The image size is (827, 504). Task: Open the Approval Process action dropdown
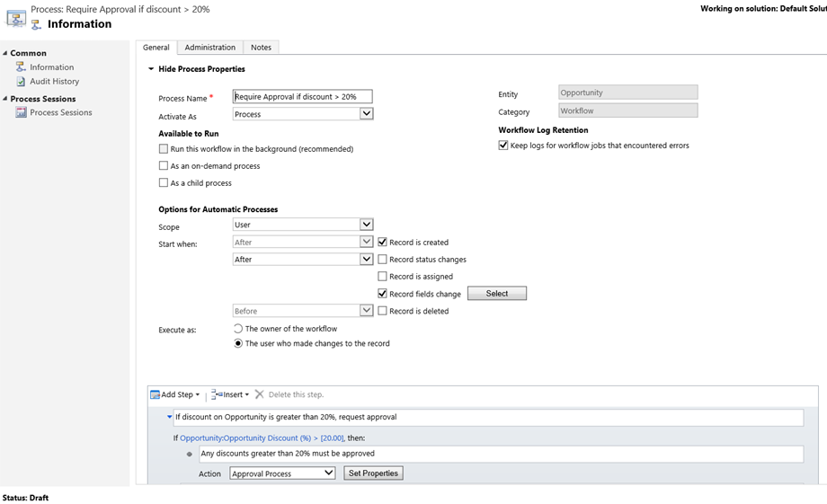328,473
